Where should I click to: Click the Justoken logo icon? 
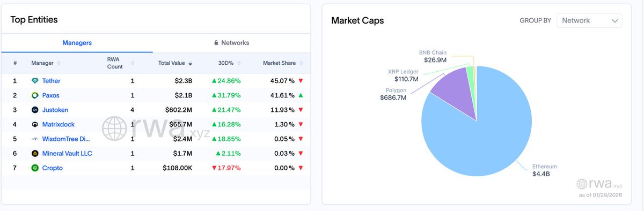click(x=35, y=110)
